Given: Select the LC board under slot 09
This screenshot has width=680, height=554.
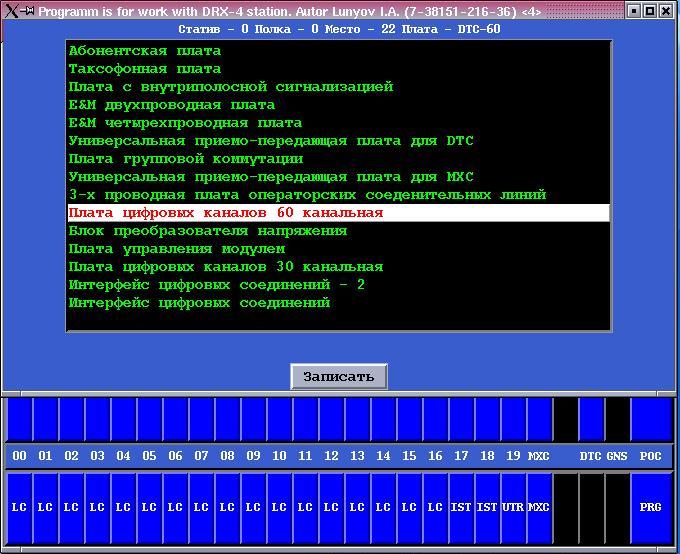Looking at the screenshot, I should click(253, 508).
